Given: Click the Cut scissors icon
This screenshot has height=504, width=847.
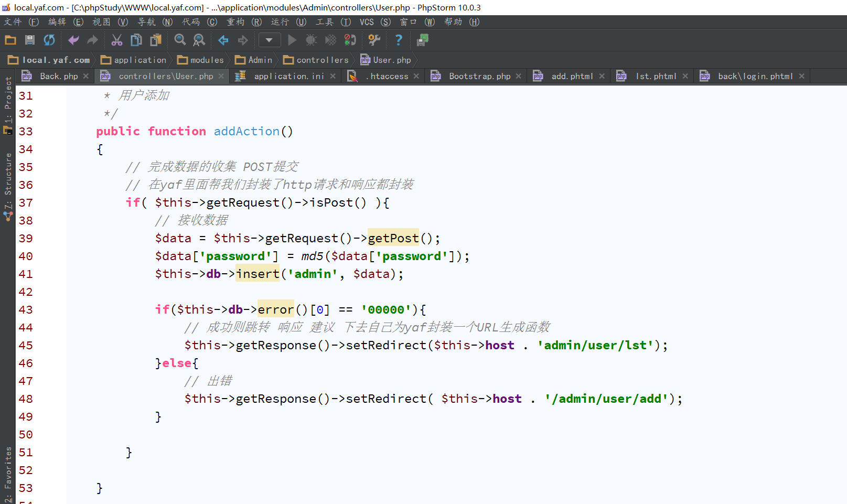Looking at the screenshot, I should 116,40.
